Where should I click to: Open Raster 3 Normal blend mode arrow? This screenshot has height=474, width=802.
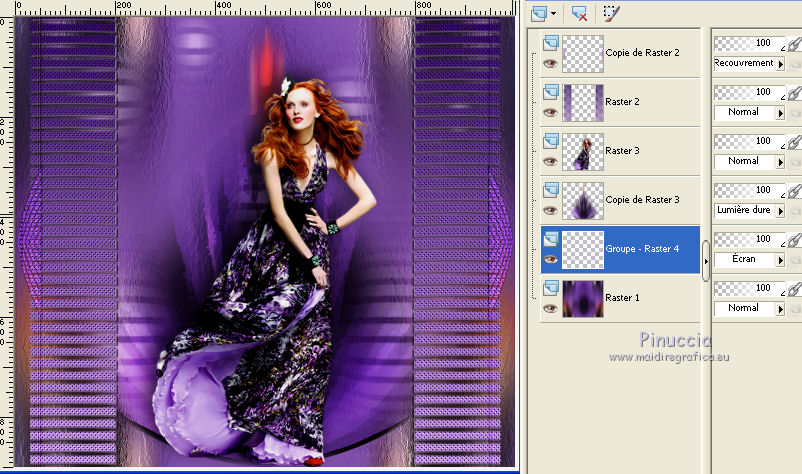click(x=780, y=162)
